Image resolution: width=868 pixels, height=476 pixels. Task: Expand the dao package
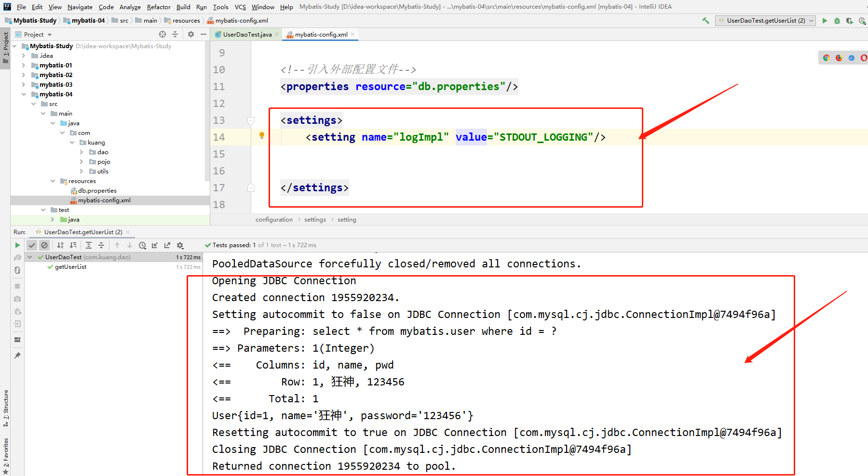click(81, 152)
